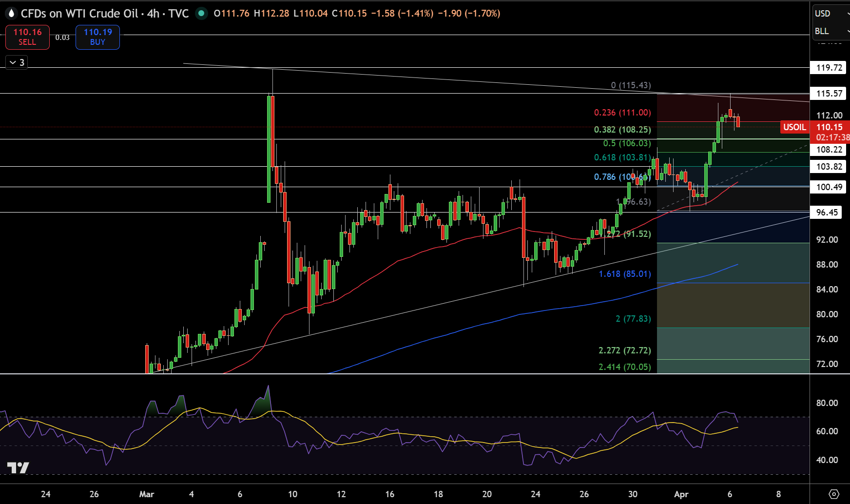This screenshot has width=850, height=504.
Task: Select the 0.382 (108.25) Fibonacci label
Action: tap(622, 130)
